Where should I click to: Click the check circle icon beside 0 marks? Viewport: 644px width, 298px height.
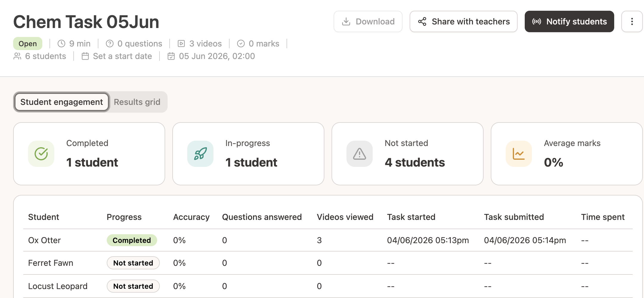coord(241,44)
